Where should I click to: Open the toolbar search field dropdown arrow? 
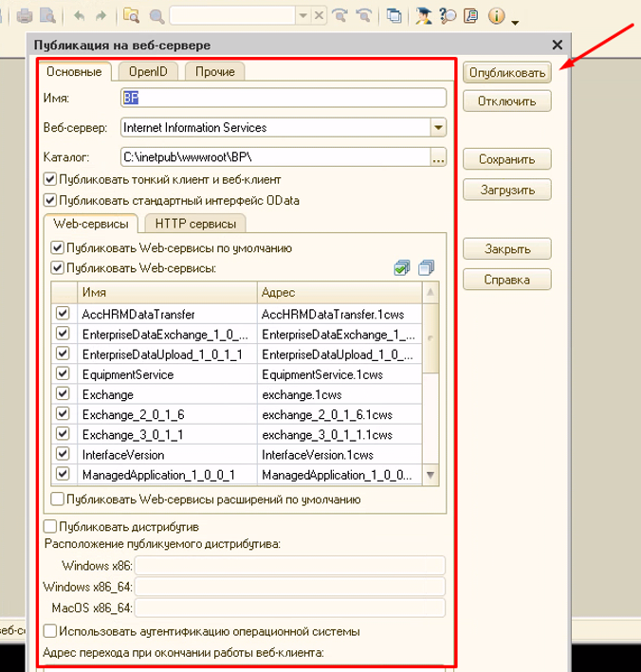302,16
